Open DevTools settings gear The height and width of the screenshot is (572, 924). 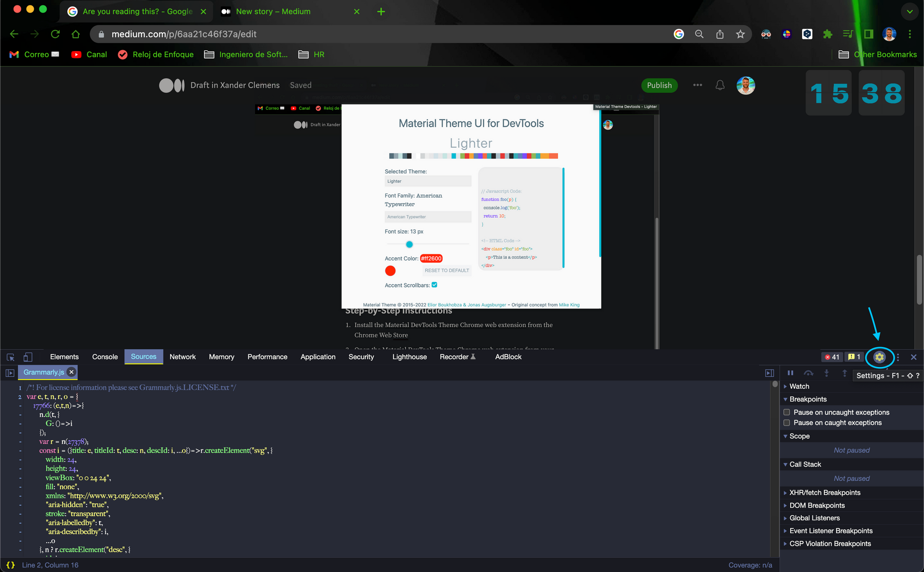879,357
